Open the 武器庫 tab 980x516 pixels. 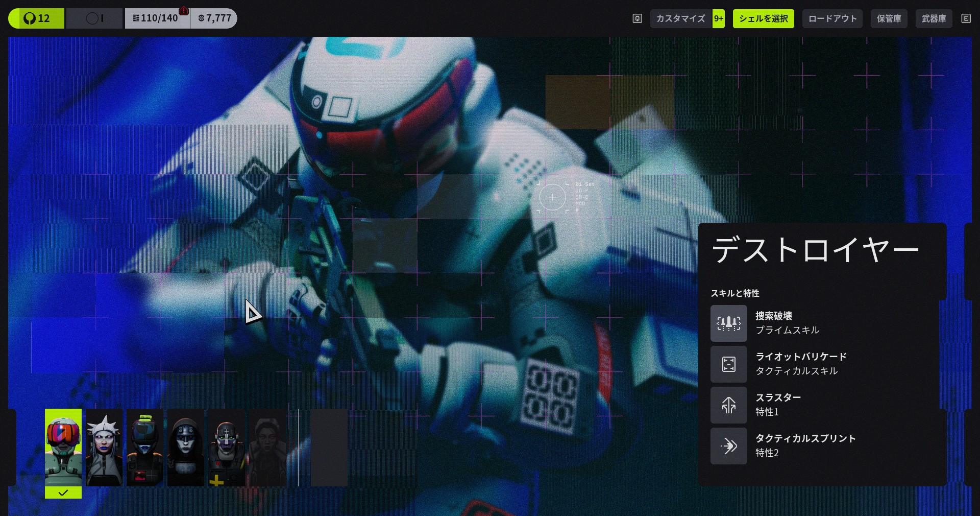(934, 18)
